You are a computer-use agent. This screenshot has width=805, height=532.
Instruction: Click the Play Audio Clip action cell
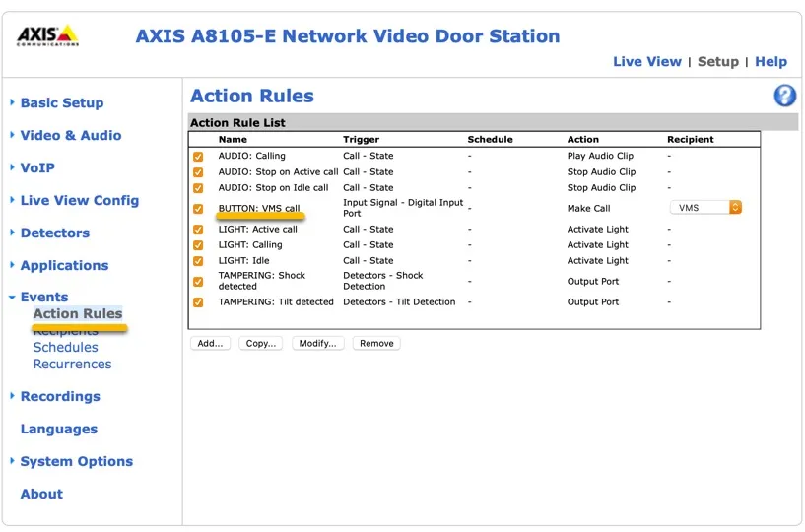click(600, 156)
